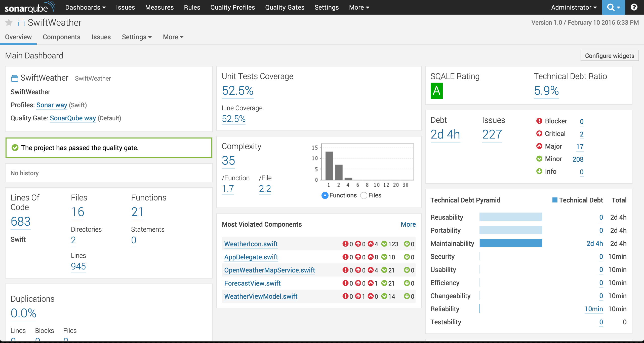Click the Configure widgets button
Image resolution: width=644 pixels, height=343 pixels.
click(x=609, y=55)
